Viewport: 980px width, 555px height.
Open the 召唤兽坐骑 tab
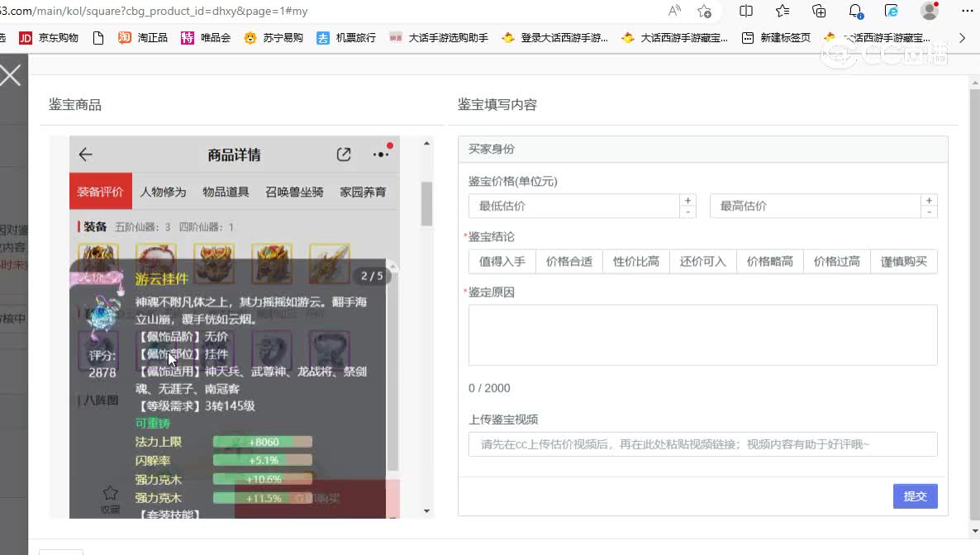294,192
